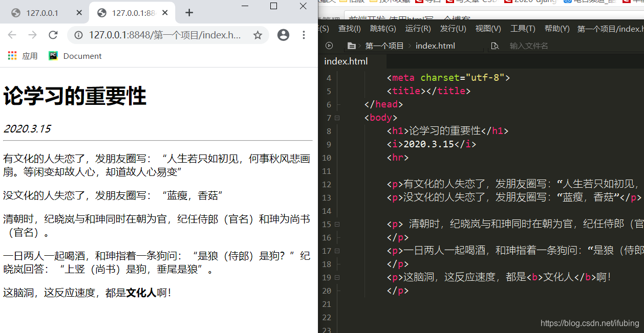Reload the index.html page in Chrome
This screenshot has height=333, width=644.
(x=53, y=35)
